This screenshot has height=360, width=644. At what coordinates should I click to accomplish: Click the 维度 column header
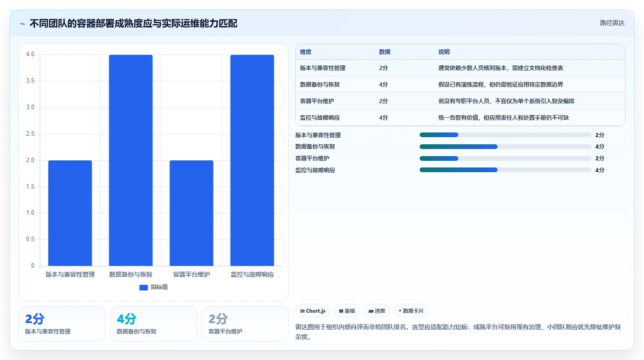(x=306, y=52)
